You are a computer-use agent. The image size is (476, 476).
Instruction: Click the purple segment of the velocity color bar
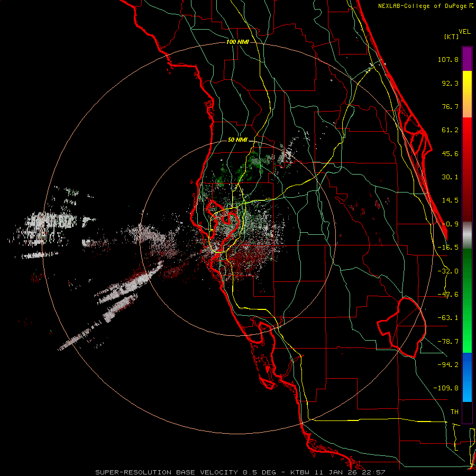[467, 59]
